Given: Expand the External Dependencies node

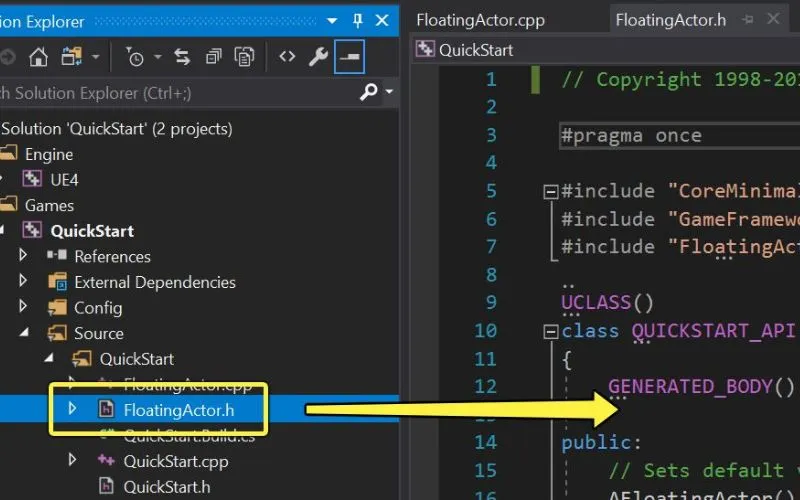Looking at the screenshot, I should pos(22,280).
